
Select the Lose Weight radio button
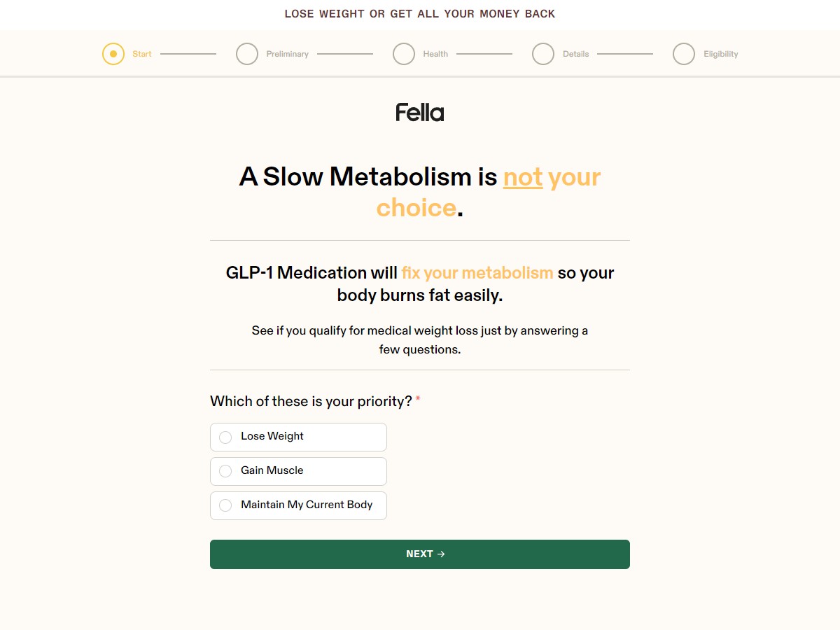point(225,437)
